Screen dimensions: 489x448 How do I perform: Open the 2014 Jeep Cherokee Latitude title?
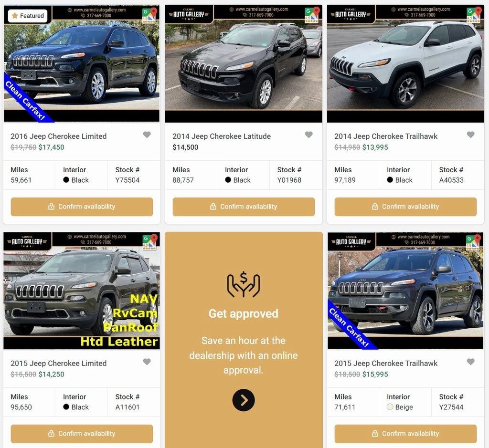[x=222, y=136]
